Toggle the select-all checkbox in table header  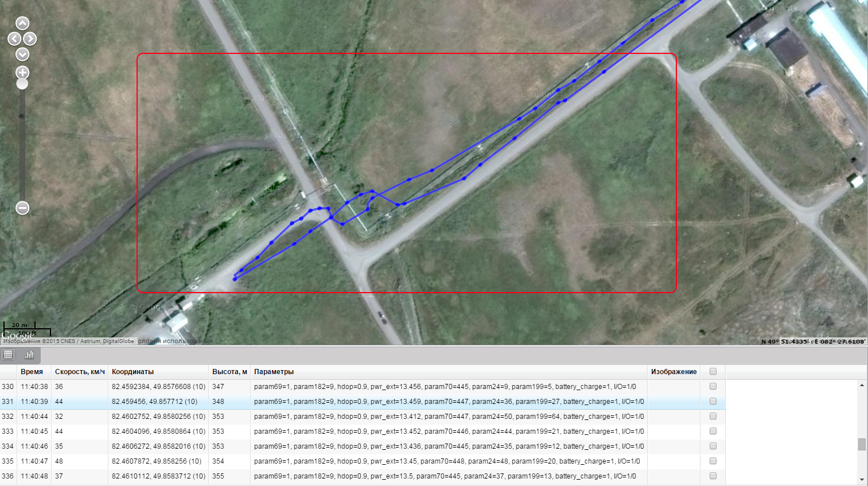[x=713, y=372]
